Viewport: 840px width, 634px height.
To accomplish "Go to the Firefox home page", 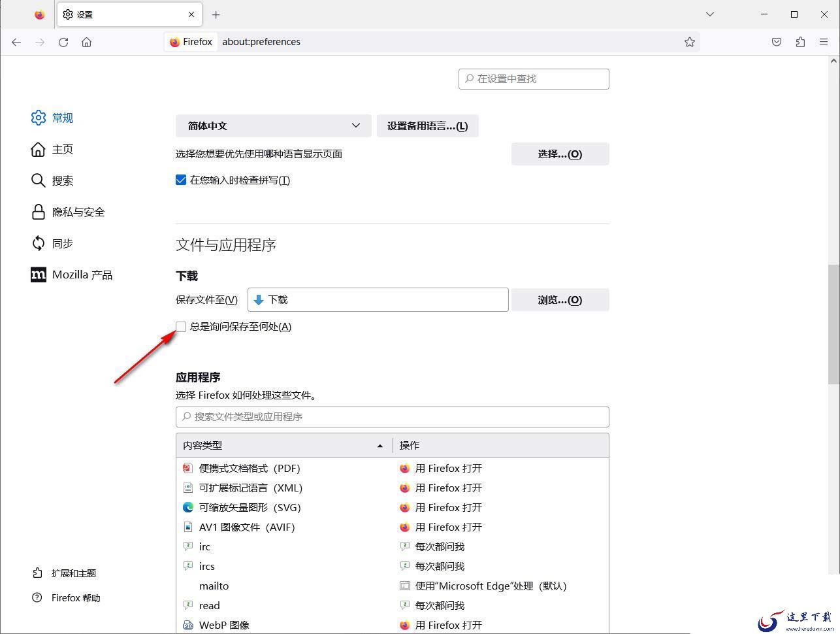I will [x=87, y=42].
